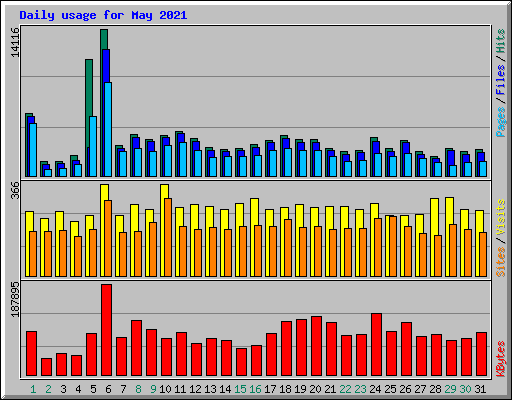Click the orange Sites bar for day 25

[x=393, y=246]
